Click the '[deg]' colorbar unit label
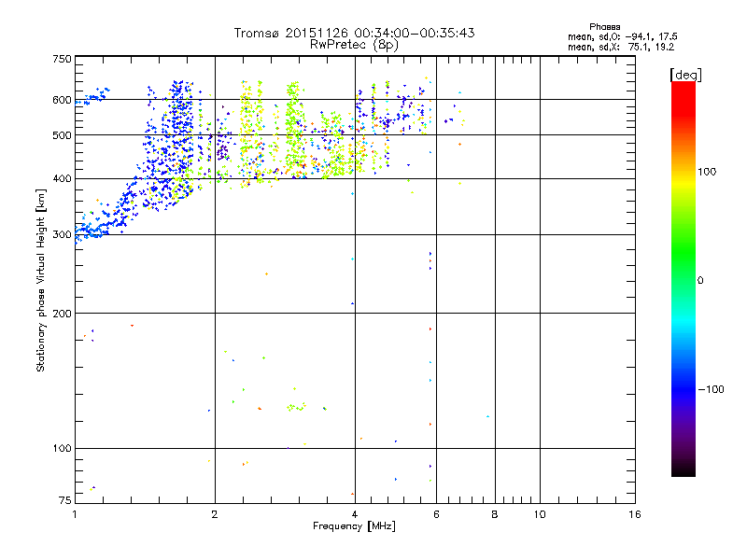 point(685,75)
